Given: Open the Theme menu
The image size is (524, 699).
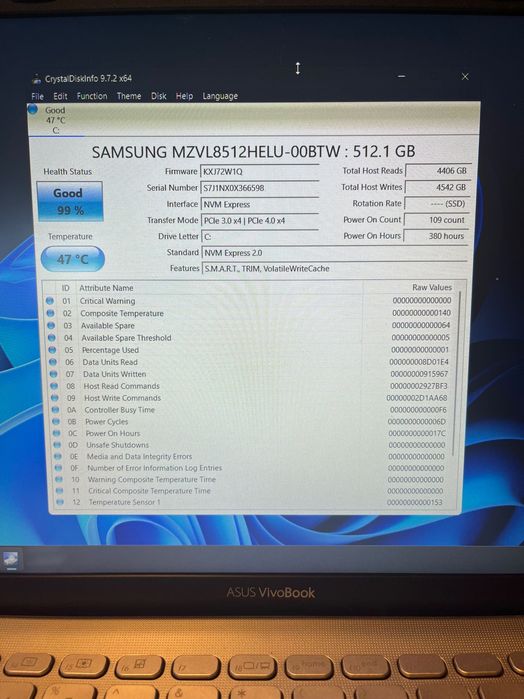Looking at the screenshot, I should (129, 96).
